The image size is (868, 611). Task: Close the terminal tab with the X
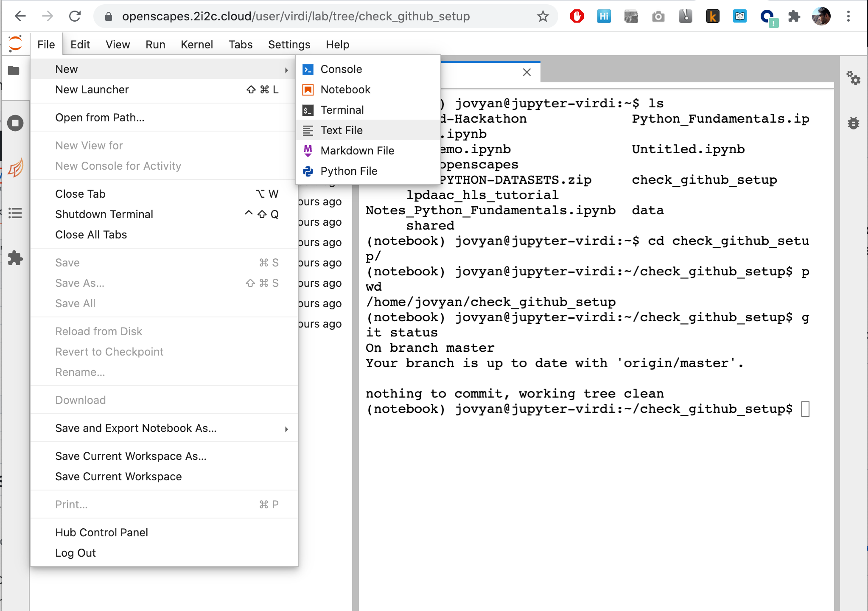pyautogui.click(x=526, y=72)
